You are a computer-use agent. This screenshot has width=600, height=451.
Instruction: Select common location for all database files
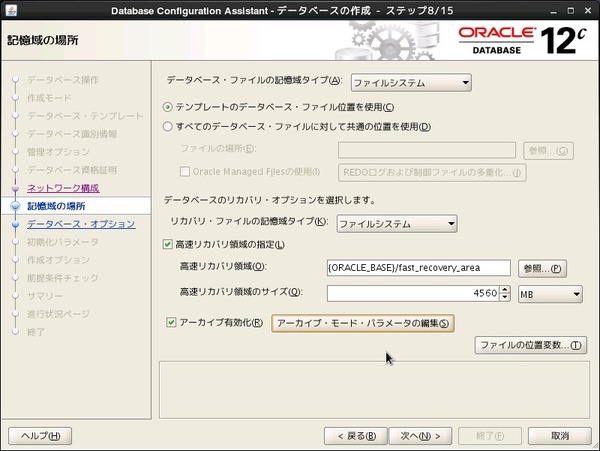(168, 127)
